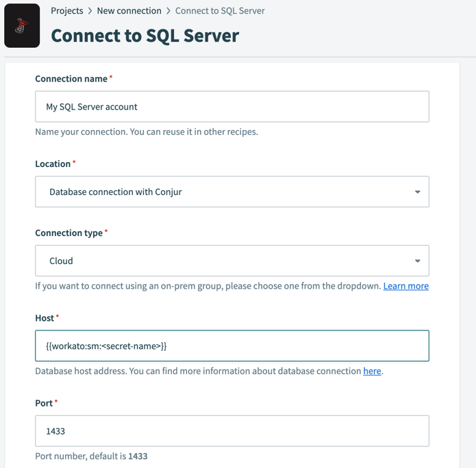Open the 'here' database connection link
Image resolution: width=476 pixels, height=468 pixels.
372,372
